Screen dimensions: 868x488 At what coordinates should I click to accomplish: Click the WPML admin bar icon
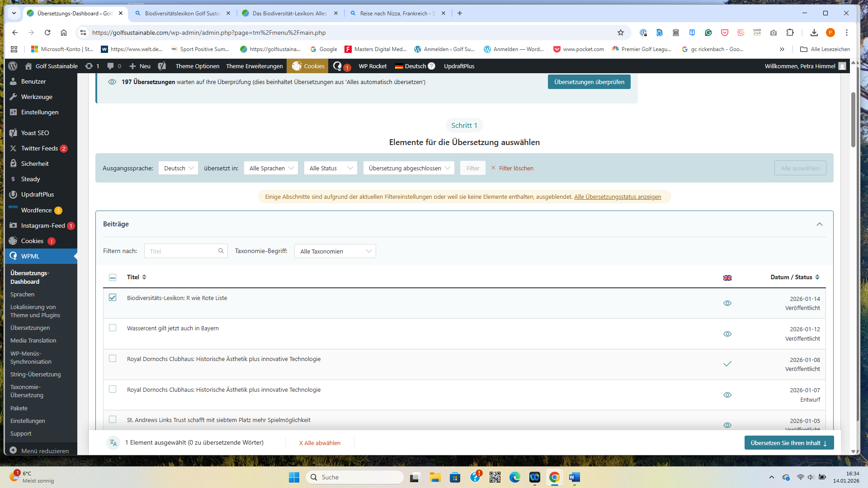pos(338,66)
